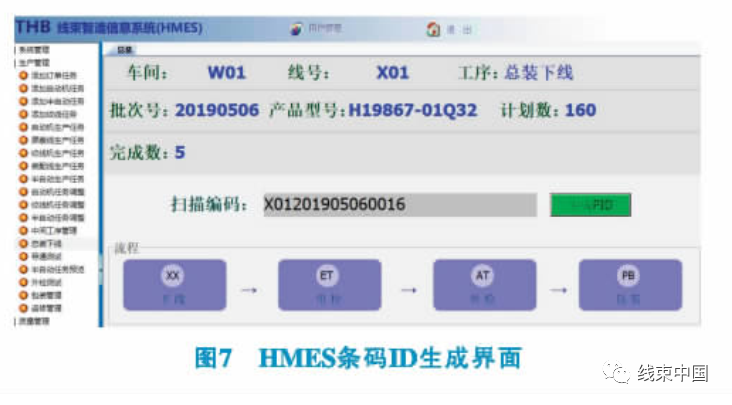Click orange icon of first 生产管理 sub-item
The height and width of the screenshot is (405, 732).
pos(24,75)
